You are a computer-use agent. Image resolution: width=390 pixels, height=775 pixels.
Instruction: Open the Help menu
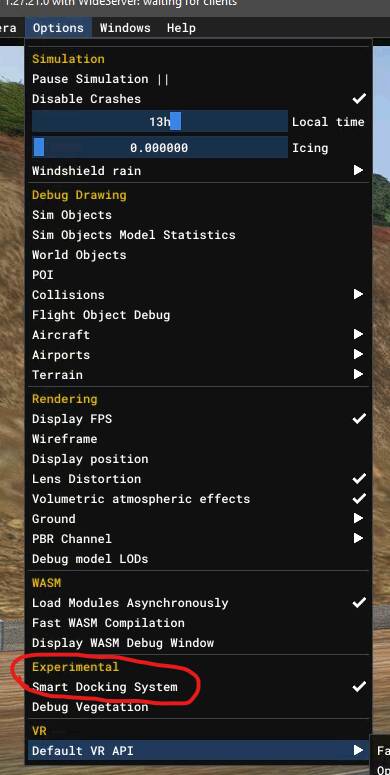[x=181, y=28]
